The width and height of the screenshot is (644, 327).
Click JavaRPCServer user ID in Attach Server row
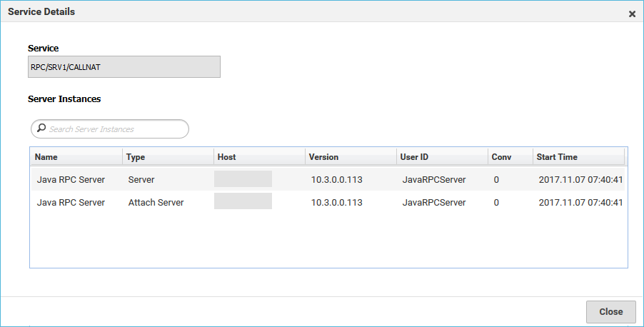click(x=433, y=203)
